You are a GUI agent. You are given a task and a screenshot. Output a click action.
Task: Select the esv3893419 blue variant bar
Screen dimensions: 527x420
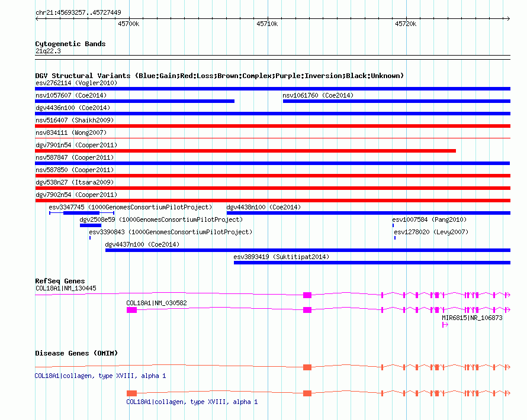[372, 263]
